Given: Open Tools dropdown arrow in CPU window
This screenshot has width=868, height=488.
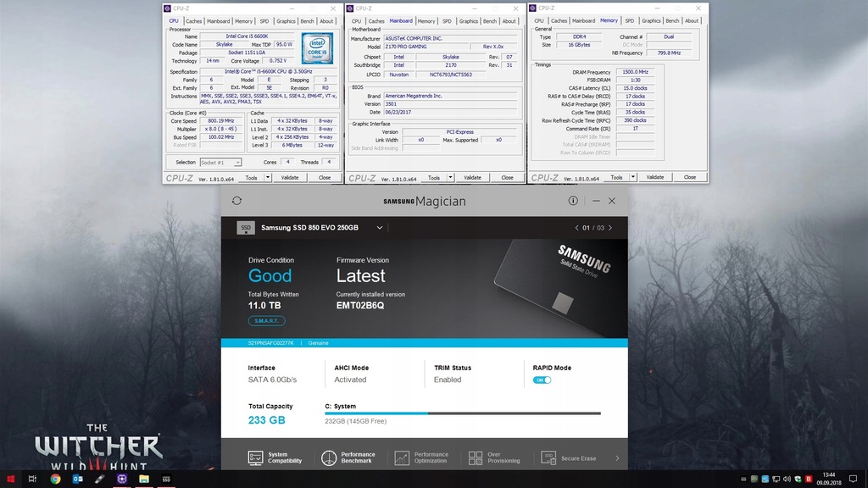Looking at the screenshot, I should (x=268, y=178).
